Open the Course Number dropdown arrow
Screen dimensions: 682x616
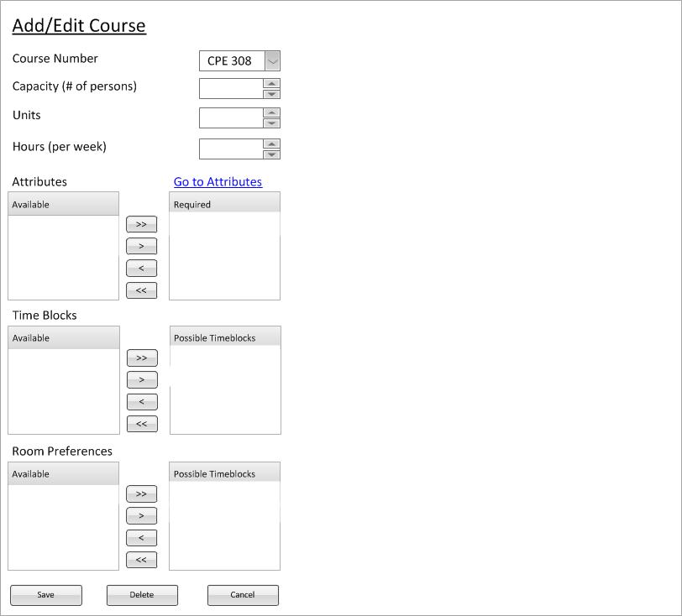point(272,60)
